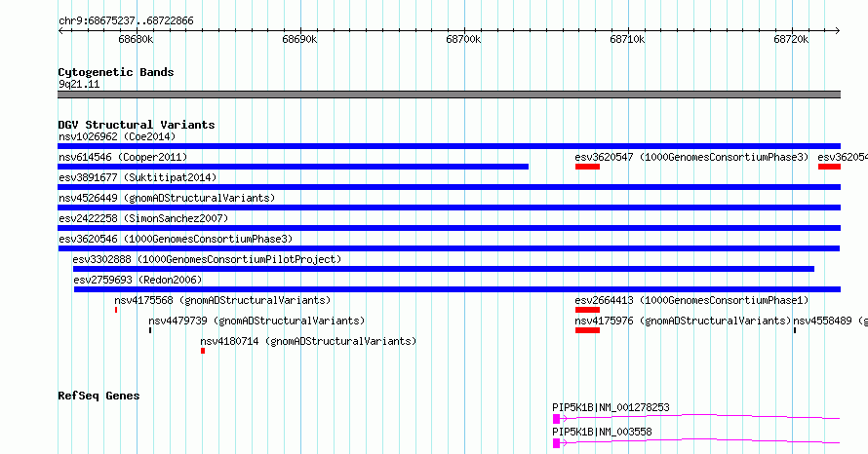Screen dimensions: 868x454
Task: Open the nsv4479739 (gnomADStructuralVariants) label
Action: 256,321
